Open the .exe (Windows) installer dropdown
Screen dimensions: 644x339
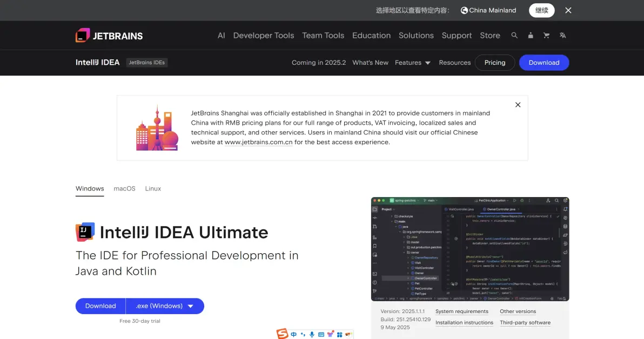pyautogui.click(x=165, y=306)
